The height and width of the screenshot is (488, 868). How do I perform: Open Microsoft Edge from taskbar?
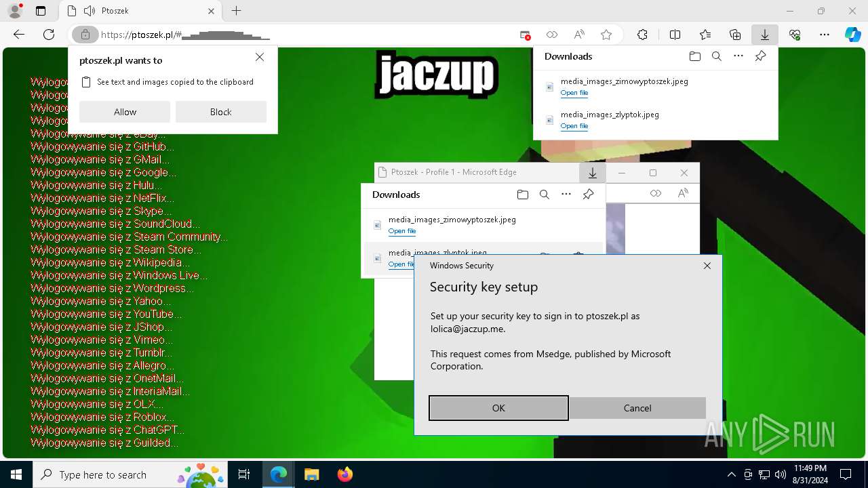[279, 474]
